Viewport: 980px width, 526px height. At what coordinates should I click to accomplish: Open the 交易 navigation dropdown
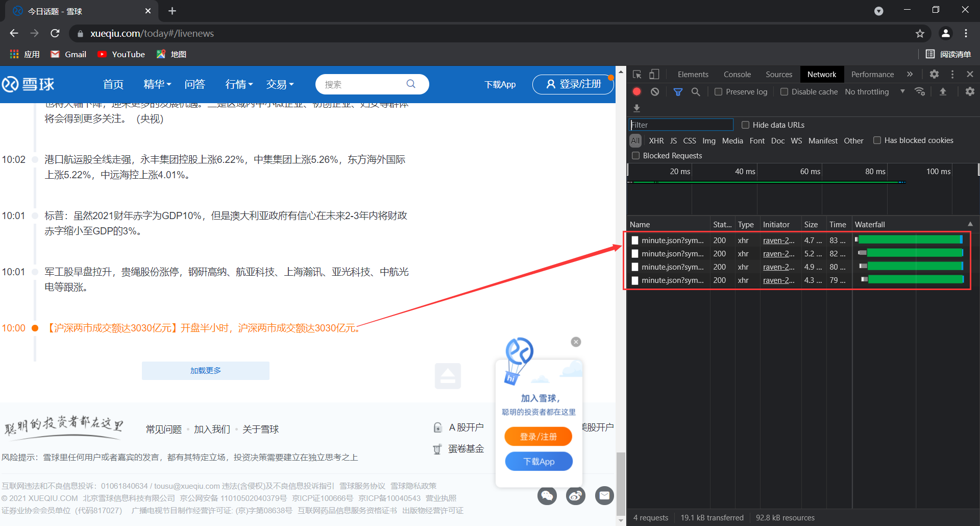280,84
